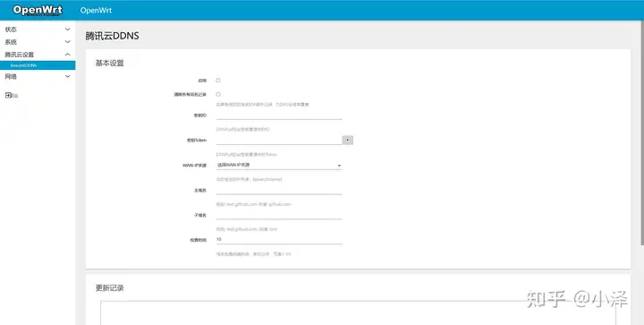
Task: Click the OpenWrt logo in the header
Action: [38, 10]
